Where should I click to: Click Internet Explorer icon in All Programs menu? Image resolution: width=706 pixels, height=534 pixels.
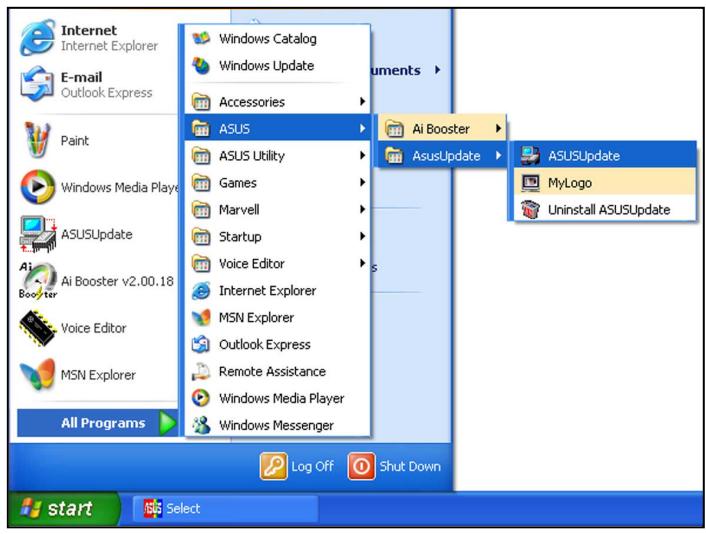click(201, 291)
